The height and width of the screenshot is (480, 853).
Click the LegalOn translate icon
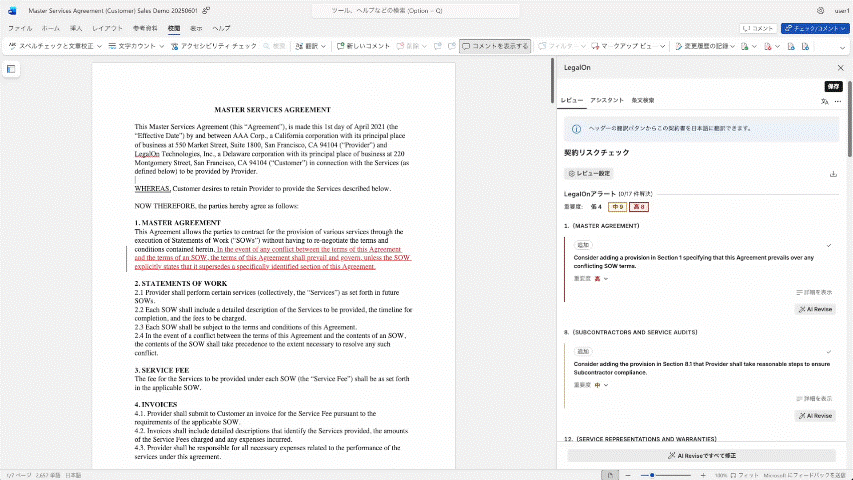tap(825, 101)
